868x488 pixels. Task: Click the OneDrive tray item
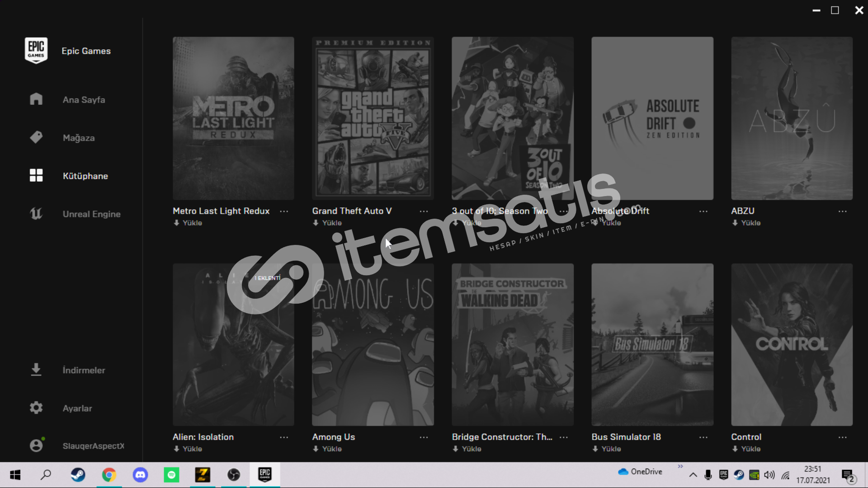point(641,471)
